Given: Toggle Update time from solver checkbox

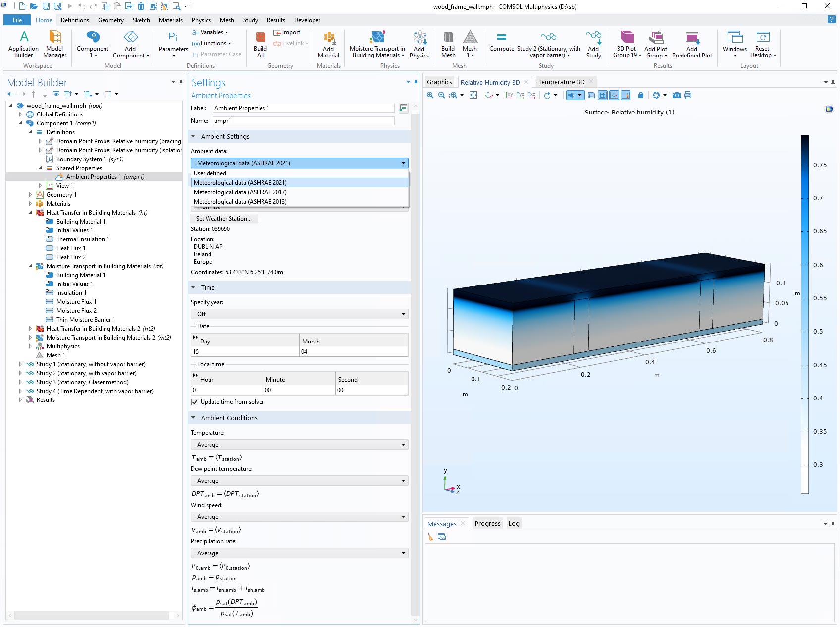Looking at the screenshot, I should (x=195, y=402).
